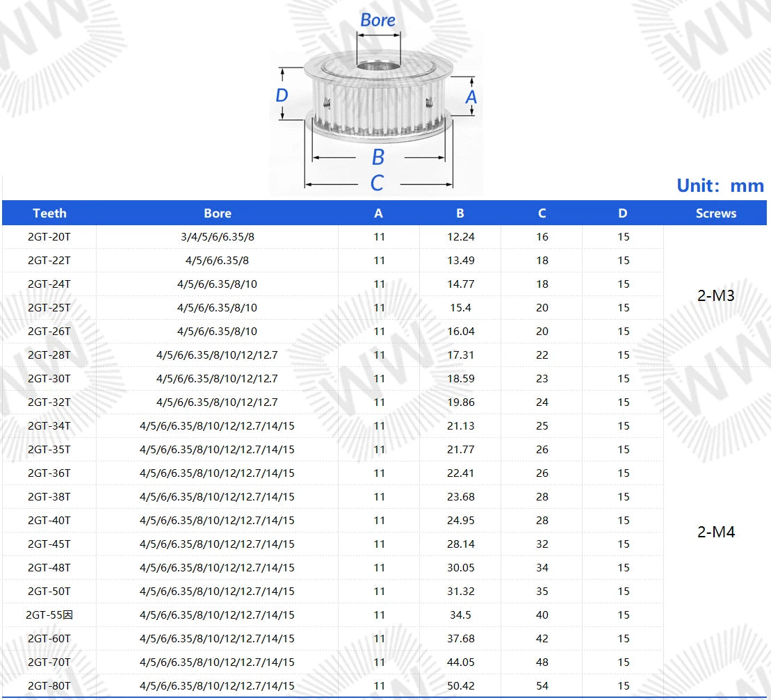
Task: Click C value 16 in 2GT-20T row
Action: click(x=542, y=237)
